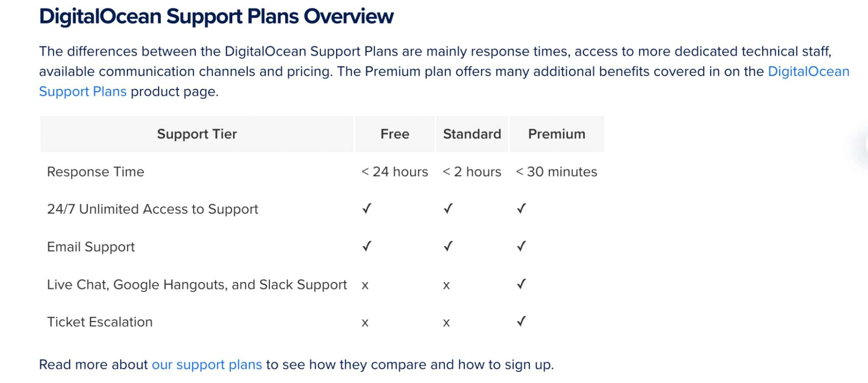This screenshot has height=383, width=868.
Task: Select the Free column header
Action: tap(395, 134)
